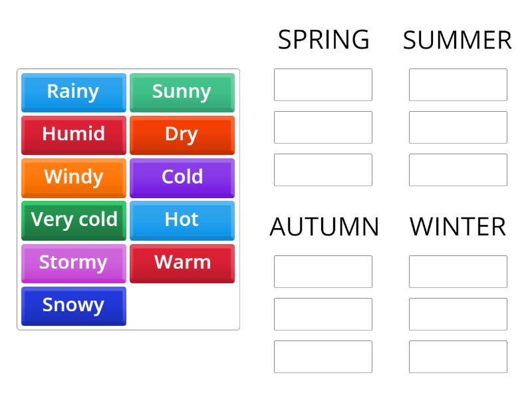The width and height of the screenshot is (532, 399).
Task: Select the Stormy tile
Action: coord(73,263)
